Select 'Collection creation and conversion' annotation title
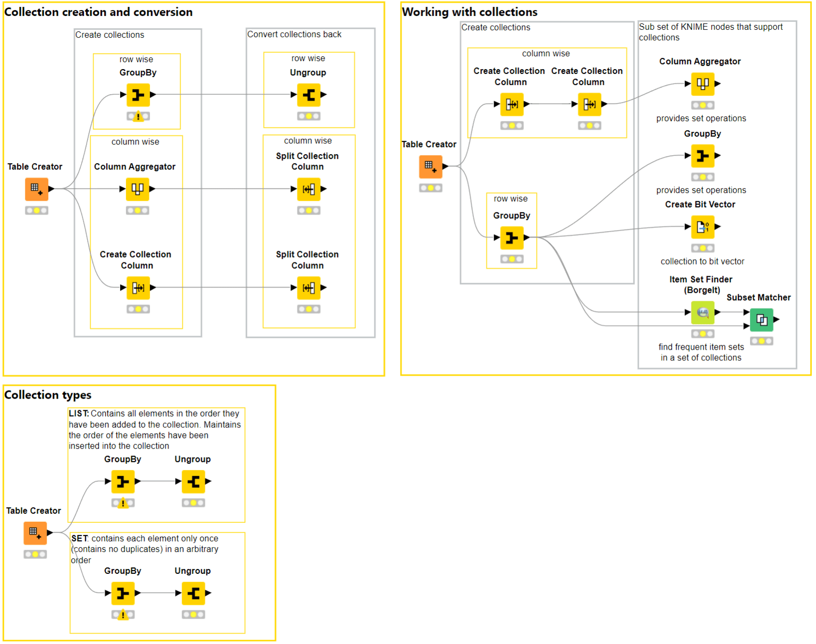Screen dimensions: 816x644 coord(98,12)
